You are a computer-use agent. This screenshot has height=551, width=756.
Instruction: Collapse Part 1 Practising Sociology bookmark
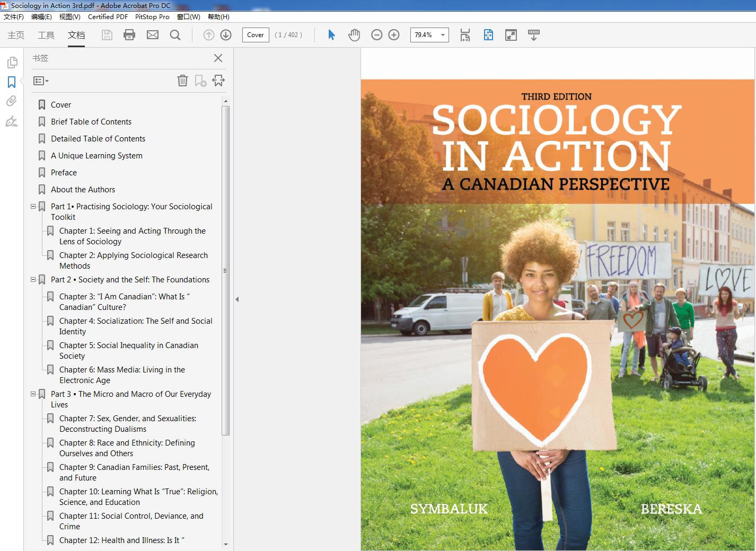(33, 207)
